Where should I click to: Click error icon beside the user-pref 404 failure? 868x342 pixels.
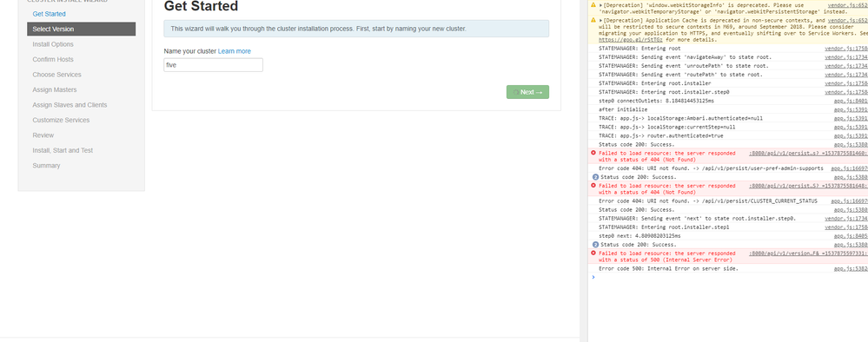pos(593,153)
